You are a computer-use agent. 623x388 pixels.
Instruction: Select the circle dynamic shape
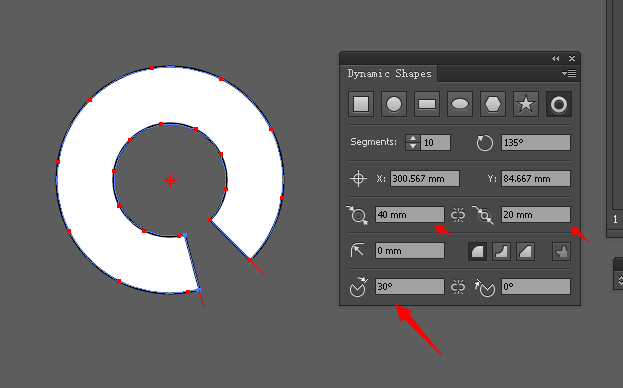(394, 104)
